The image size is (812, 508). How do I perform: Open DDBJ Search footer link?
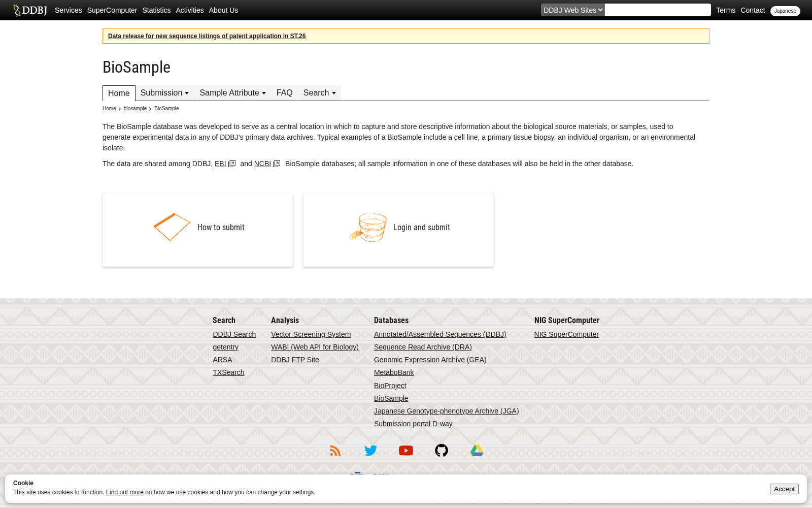(234, 334)
